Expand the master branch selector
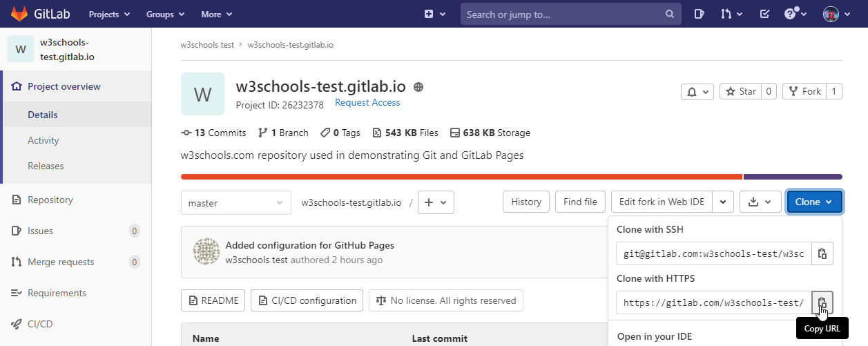 (235, 202)
